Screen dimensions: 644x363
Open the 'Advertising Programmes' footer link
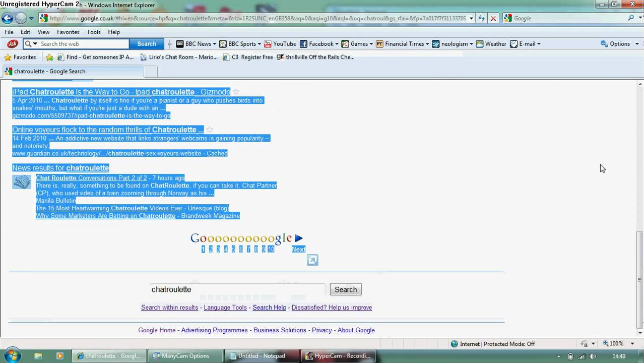click(x=214, y=330)
